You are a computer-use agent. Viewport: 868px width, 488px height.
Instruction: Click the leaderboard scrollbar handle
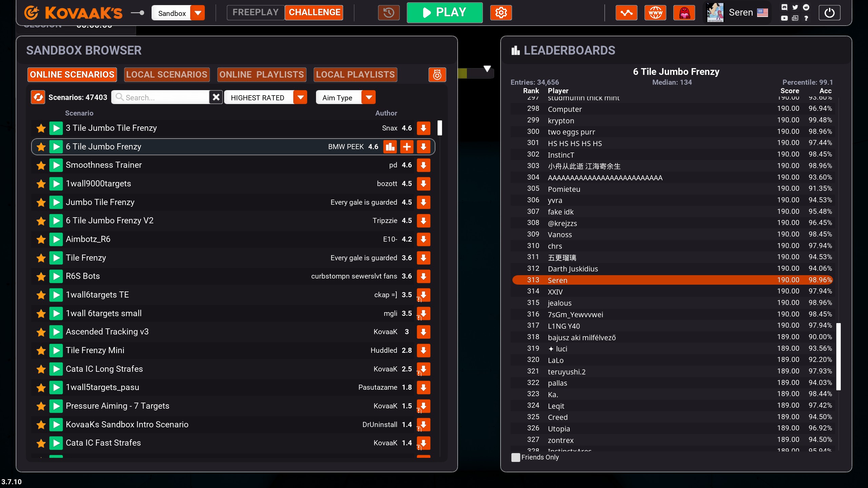[x=838, y=356]
